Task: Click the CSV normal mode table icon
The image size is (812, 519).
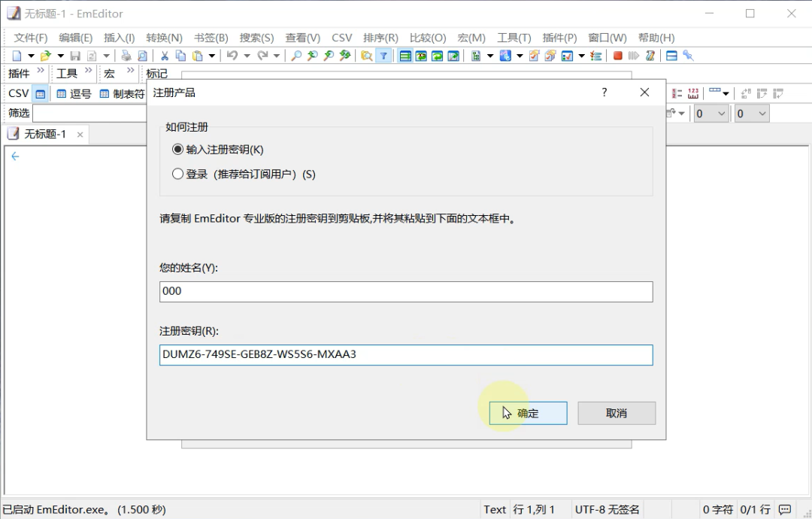Action: [41, 94]
